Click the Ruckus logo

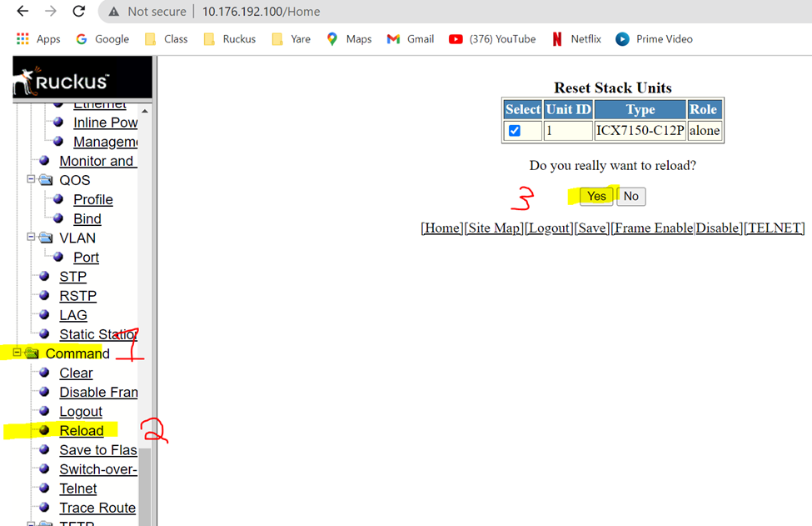[82, 78]
